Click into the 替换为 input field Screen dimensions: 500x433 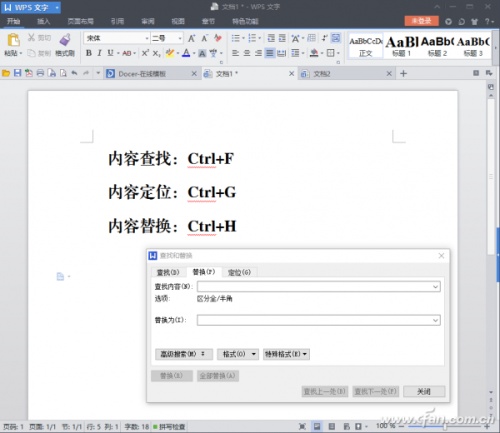coord(319,320)
